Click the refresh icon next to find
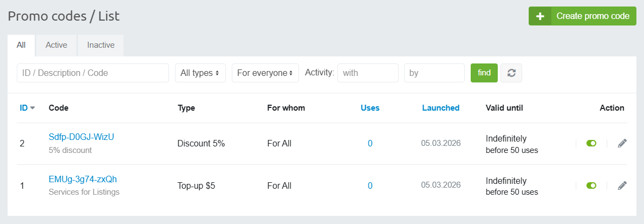644x224 pixels. [511, 73]
